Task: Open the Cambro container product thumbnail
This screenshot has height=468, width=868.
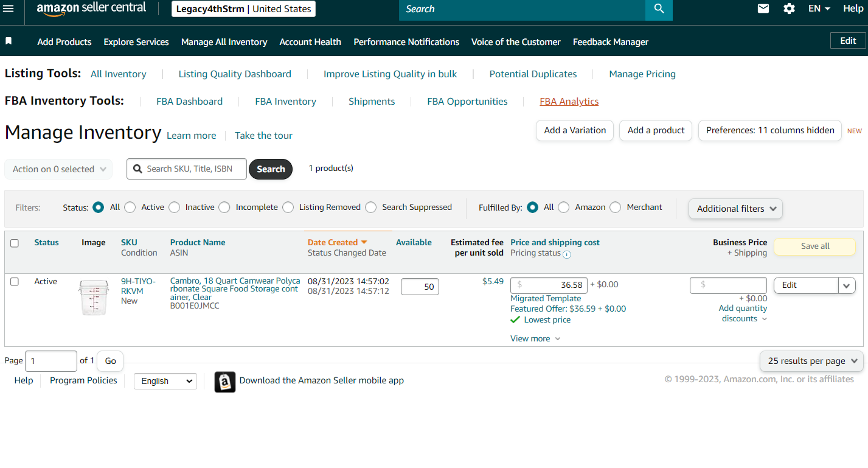Action: [94, 297]
